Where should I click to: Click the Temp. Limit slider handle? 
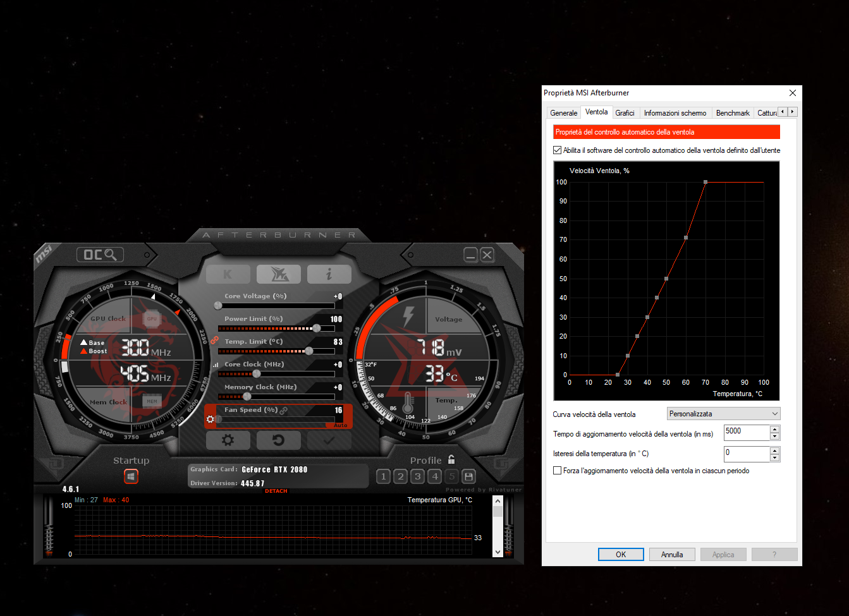tap(309, 351)
